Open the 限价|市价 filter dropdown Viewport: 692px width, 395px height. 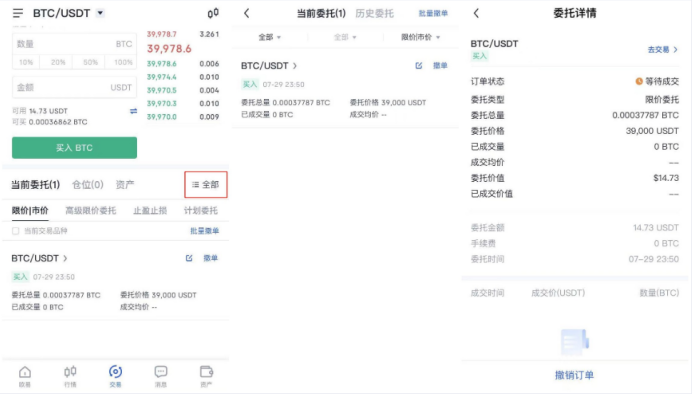pyautogui.click(x=421, y=37)
